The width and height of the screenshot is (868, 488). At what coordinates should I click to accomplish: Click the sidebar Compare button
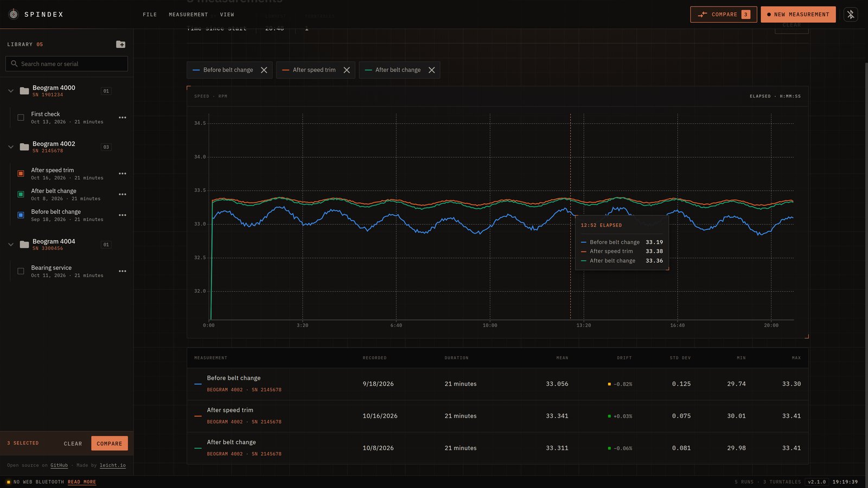click(110, 444)
